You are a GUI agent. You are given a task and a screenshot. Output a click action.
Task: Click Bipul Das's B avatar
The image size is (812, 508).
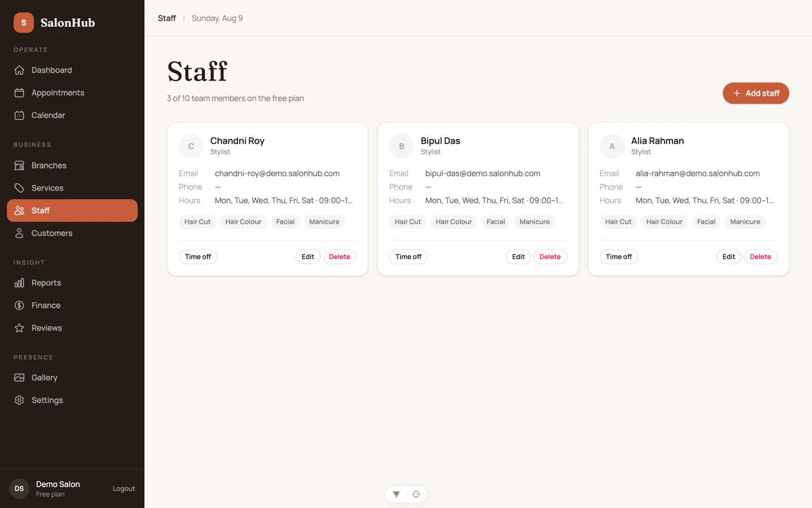(401, 146)
